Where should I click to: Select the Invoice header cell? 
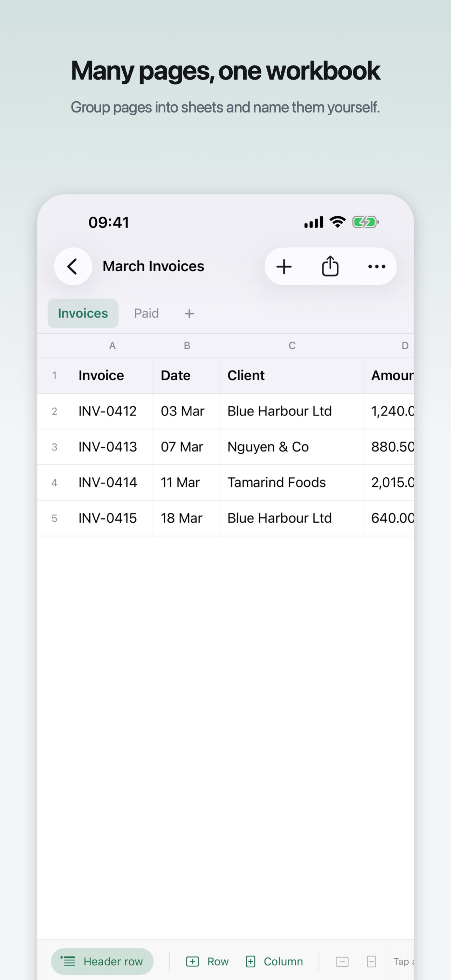(x=112, y=375)
